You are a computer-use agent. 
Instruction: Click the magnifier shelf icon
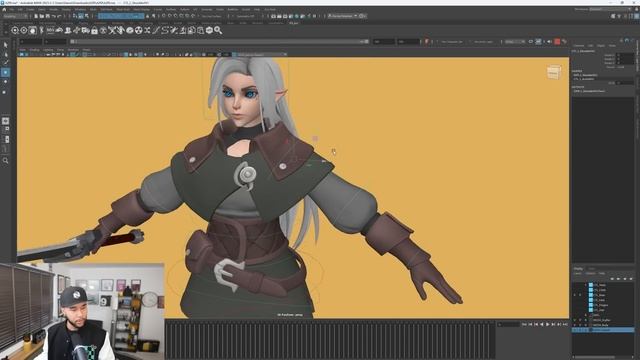tap(218, 30)
